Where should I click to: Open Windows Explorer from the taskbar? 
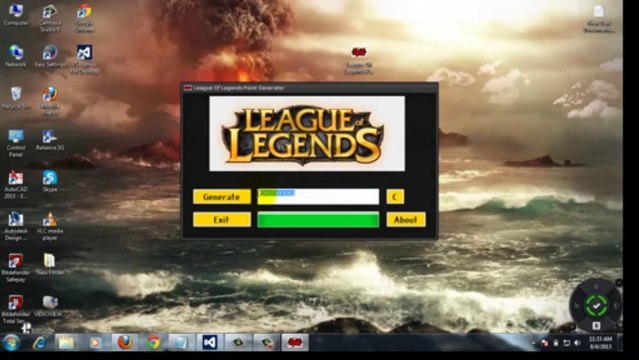click(x=66, y=343)
